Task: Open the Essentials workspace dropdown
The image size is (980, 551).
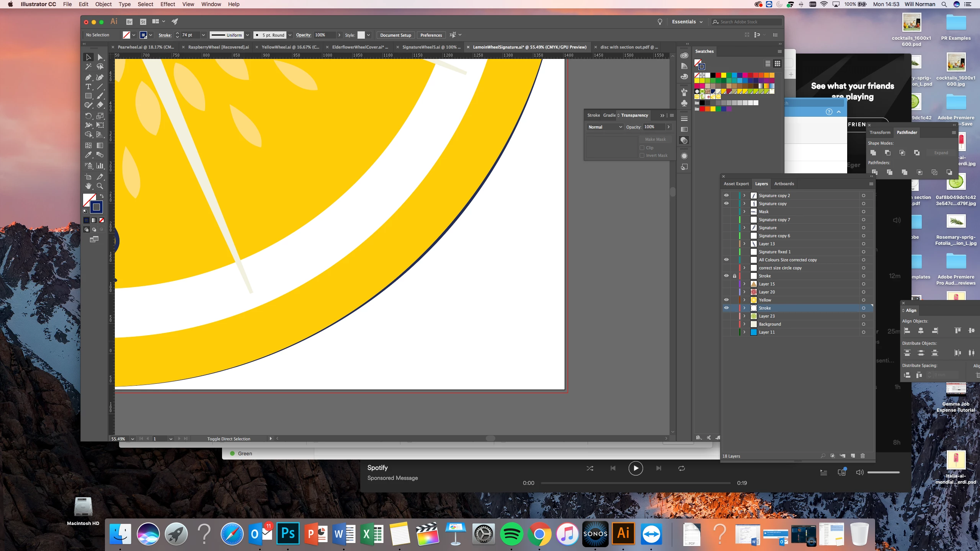Action: click(687, 22)
